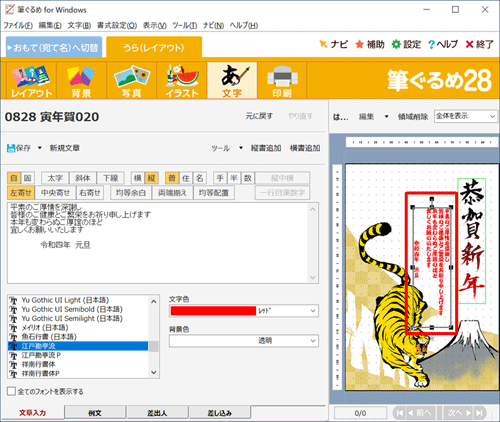
Task: Select 中央寄せ center alignment
Action: (x=56, y=193)
